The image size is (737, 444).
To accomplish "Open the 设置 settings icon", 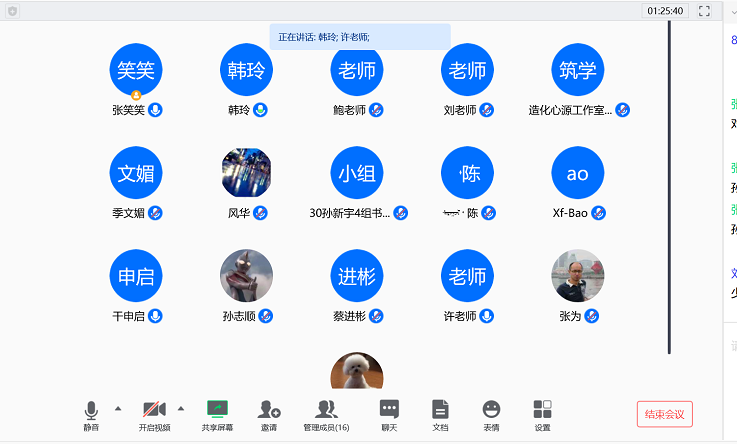I will pos(542,409).
